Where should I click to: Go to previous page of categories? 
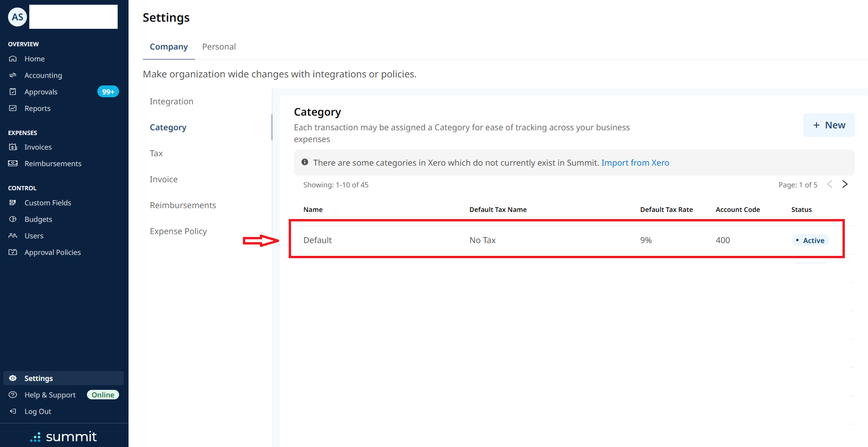click(x=830, y=185)
